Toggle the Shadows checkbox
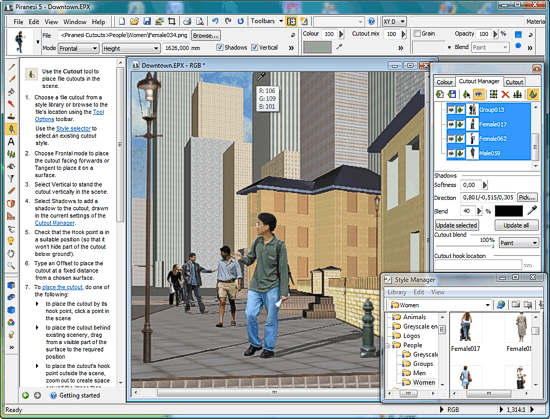550x419 pixels. tap(220, 47)
